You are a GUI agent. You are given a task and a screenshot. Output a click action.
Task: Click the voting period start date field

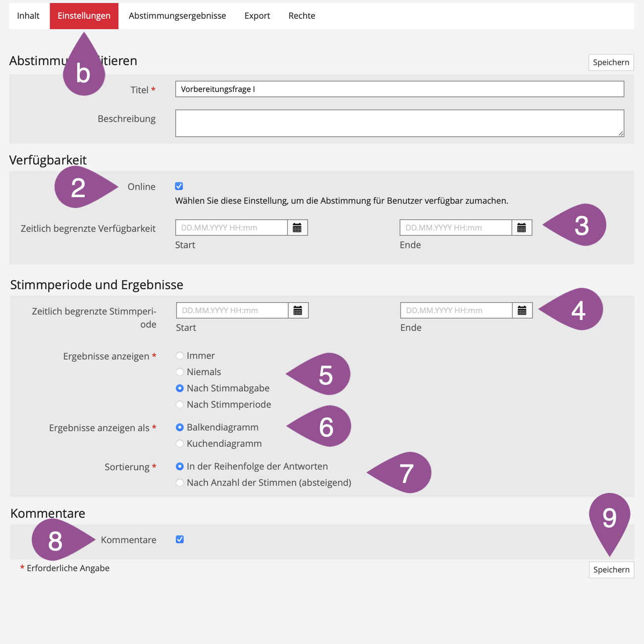point(232,311)
